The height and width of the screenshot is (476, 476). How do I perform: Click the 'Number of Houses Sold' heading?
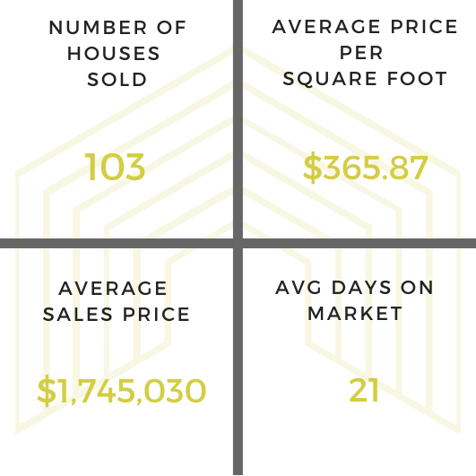(x=117, y=54)
